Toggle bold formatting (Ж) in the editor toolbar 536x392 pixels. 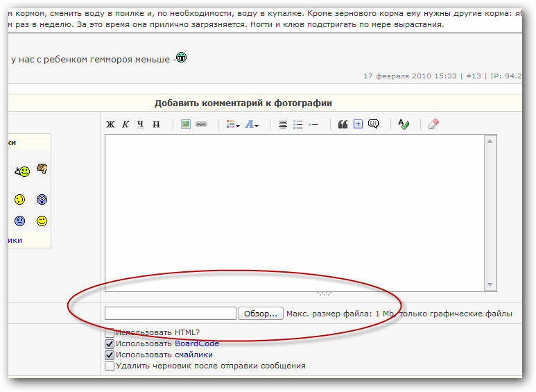point(110,124)
